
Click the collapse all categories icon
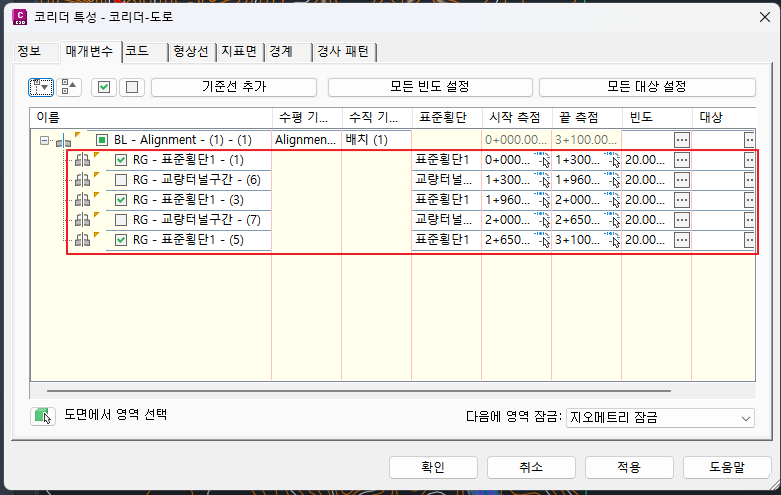tap(69, 87)
